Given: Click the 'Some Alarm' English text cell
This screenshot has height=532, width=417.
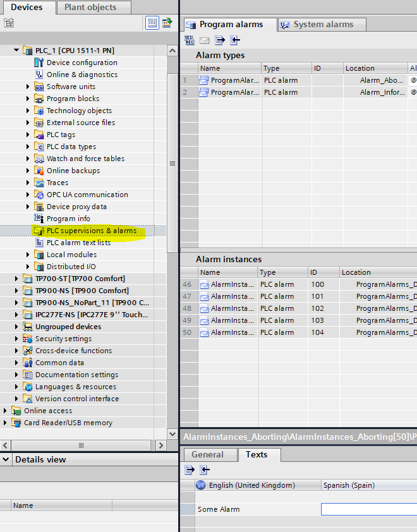Looking at the screenshot, I should 258,509.
